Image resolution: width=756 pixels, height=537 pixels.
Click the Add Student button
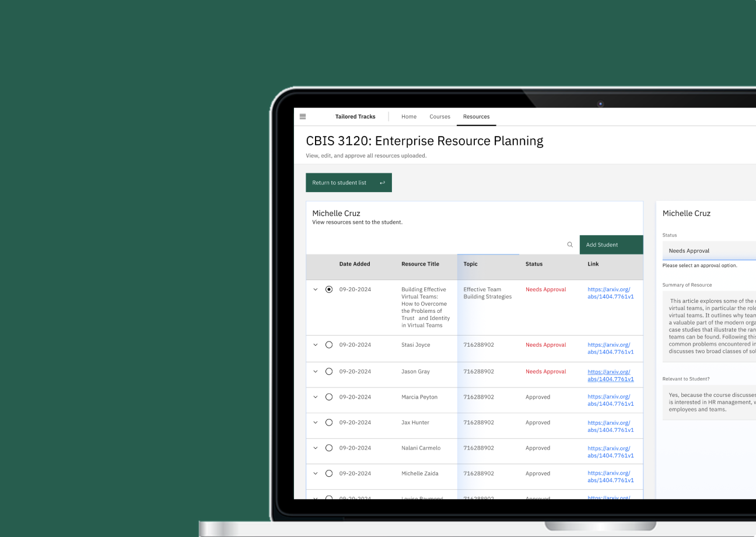(611, 245)
